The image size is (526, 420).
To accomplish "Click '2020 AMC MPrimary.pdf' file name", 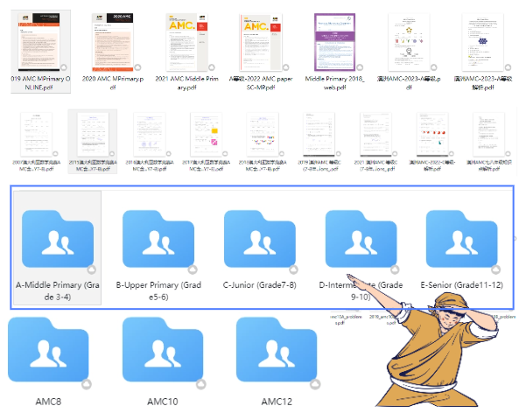I will tap(113, 83).
